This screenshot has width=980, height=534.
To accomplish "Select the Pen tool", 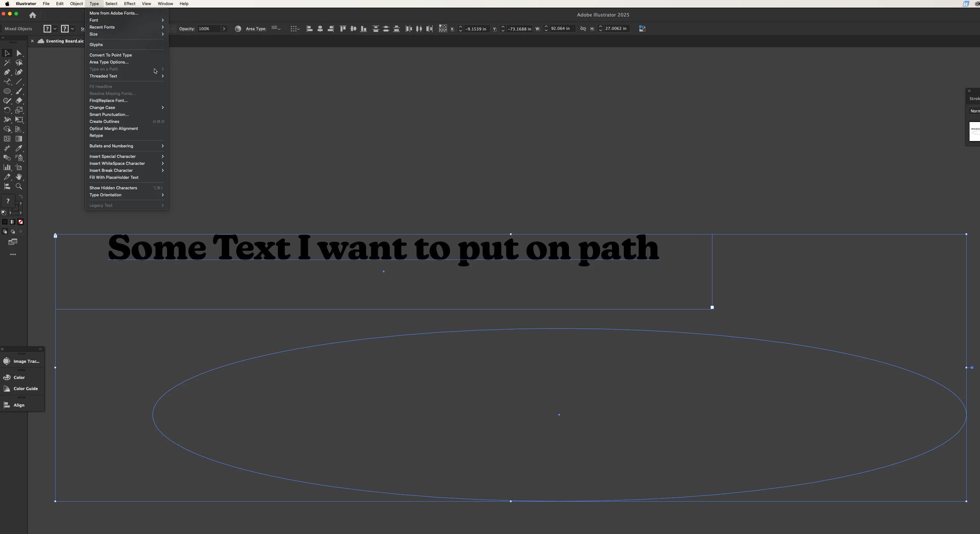I will tap(7, 72).
